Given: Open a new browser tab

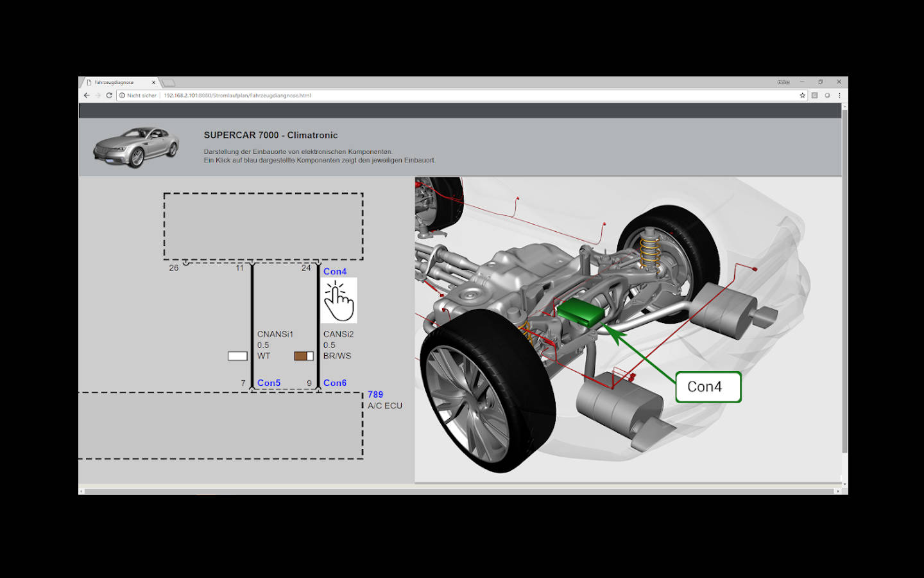Looking at the screenshot, I should tap(169, 82).
